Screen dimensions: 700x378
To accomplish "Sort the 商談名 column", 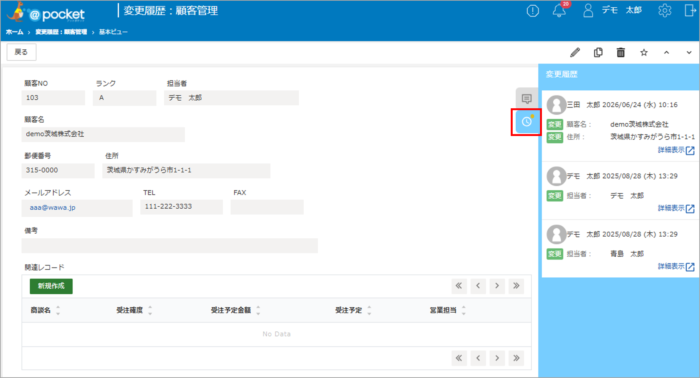I will pos(58,310).
